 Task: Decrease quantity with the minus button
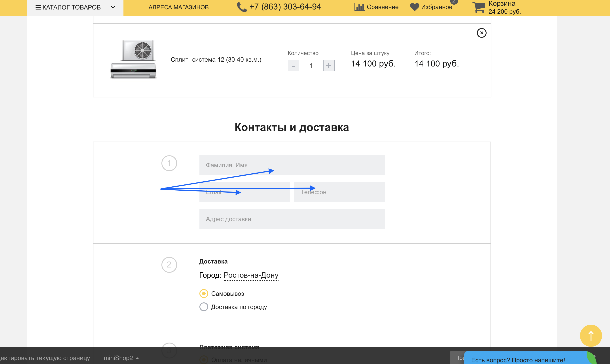click(293, 66)
